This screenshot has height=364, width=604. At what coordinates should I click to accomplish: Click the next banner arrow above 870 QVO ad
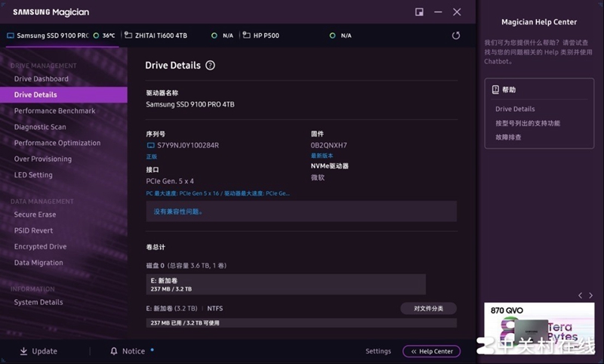click(x=592, y=295)
